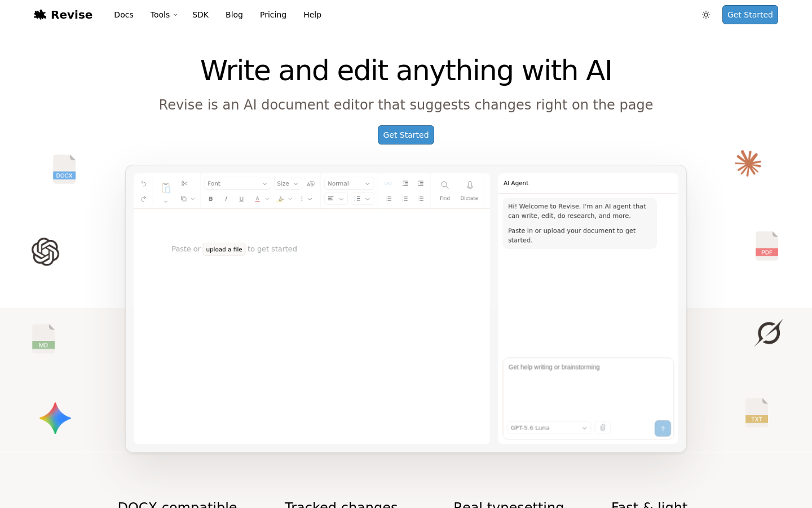Image resolution: width=812 pixels, height=508 pixels.
Task: Open the text alignment dropdown
Action: click(x=336, y=199)
